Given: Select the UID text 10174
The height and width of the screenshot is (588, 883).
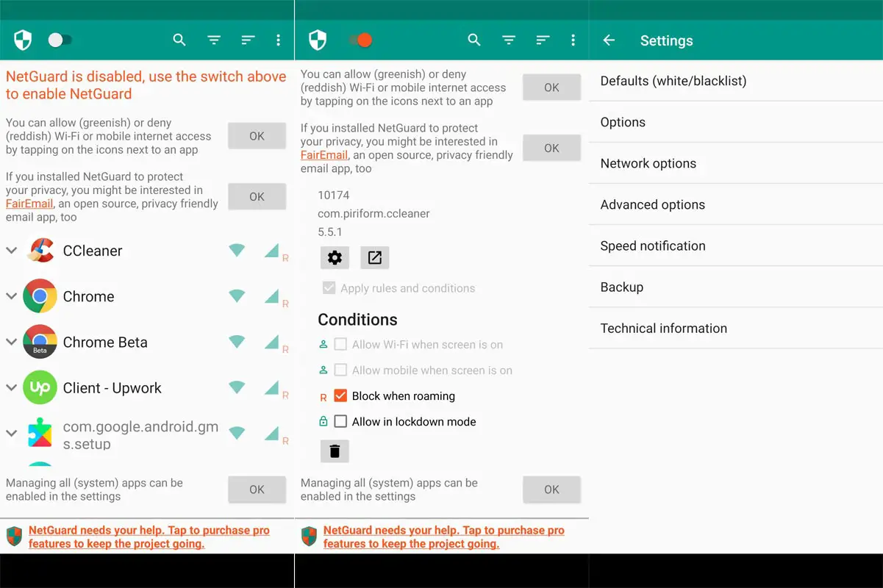Looking at the screenshot, I should (334, 196).
